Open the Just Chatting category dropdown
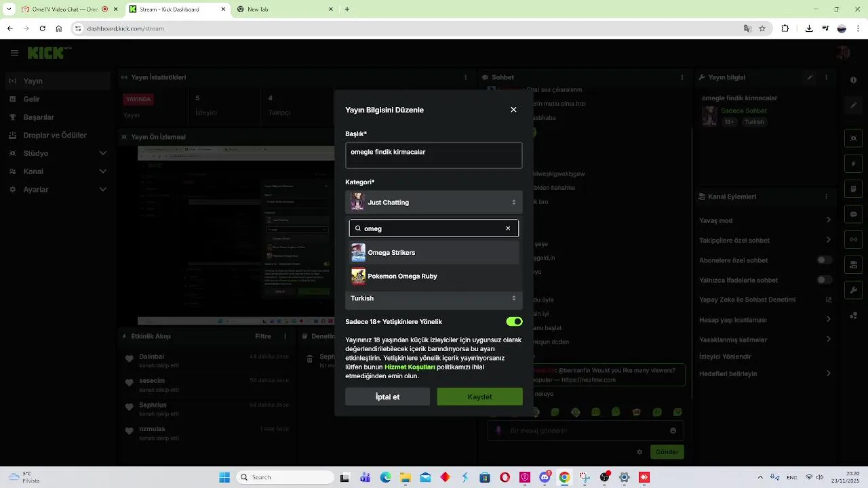 click(434, 202)
